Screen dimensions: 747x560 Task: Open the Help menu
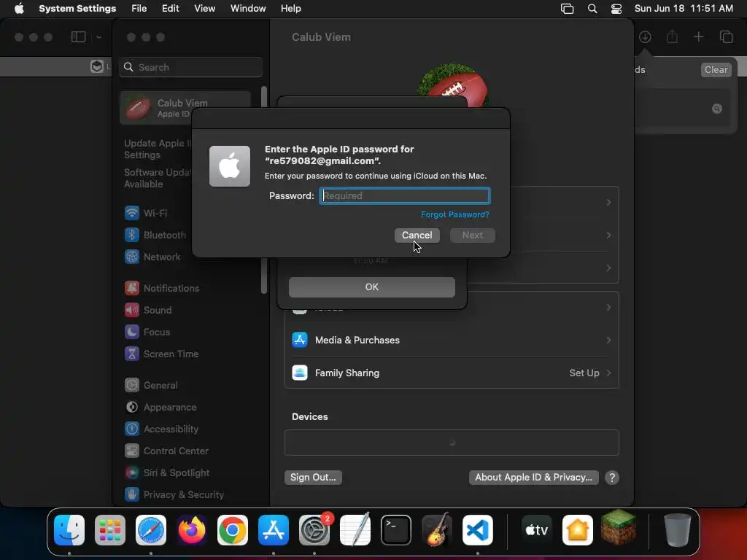click(x=290, y=9)
